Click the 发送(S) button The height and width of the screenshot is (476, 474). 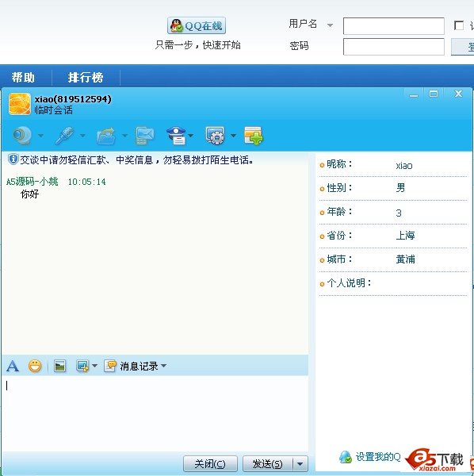(x=268, y=463)
